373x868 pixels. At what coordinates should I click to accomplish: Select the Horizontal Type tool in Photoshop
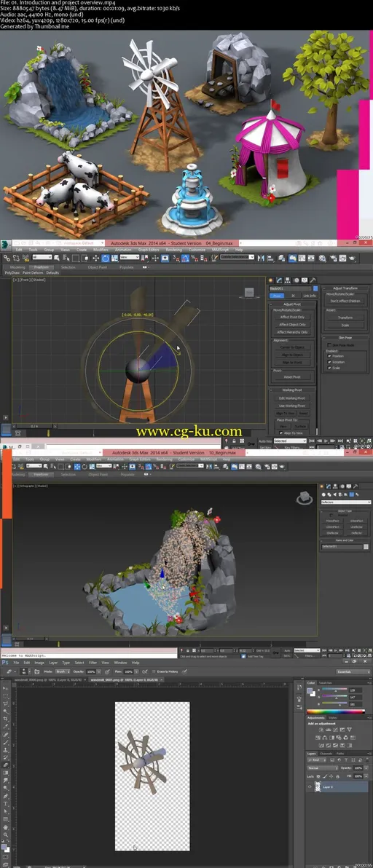pos(6,804)
